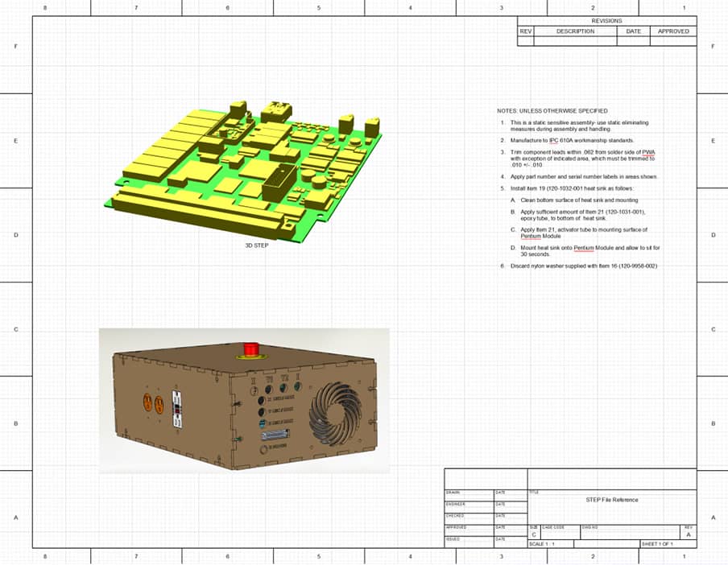728x565 pixels.
Task: Click the REVISIONS table header
Action: [x=606, y=21]
